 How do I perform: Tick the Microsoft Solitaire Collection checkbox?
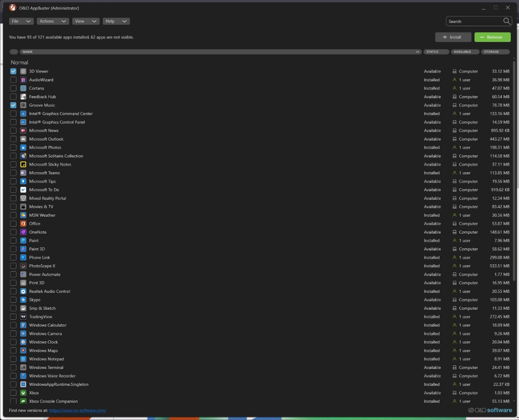point(13,156)
